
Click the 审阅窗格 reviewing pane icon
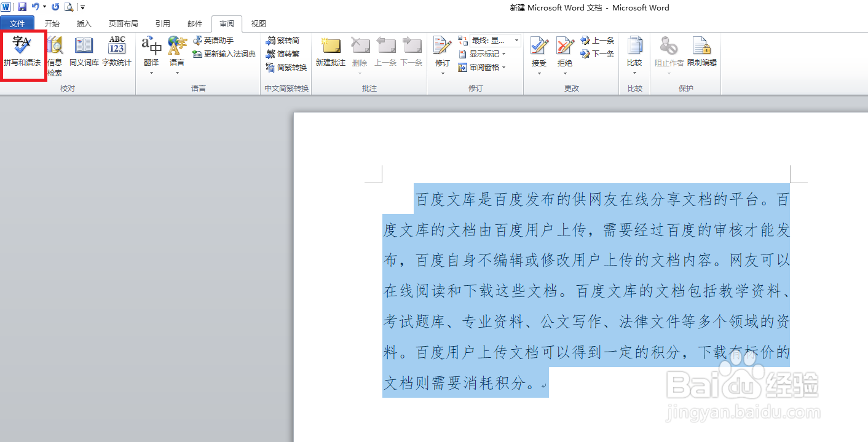point(463,68)
